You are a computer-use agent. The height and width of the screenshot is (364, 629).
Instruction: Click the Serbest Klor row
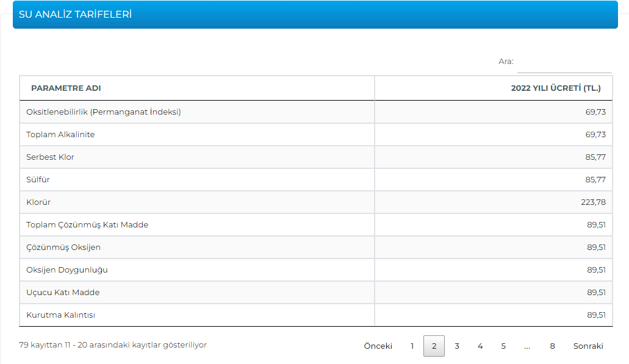tap(50, 157)
